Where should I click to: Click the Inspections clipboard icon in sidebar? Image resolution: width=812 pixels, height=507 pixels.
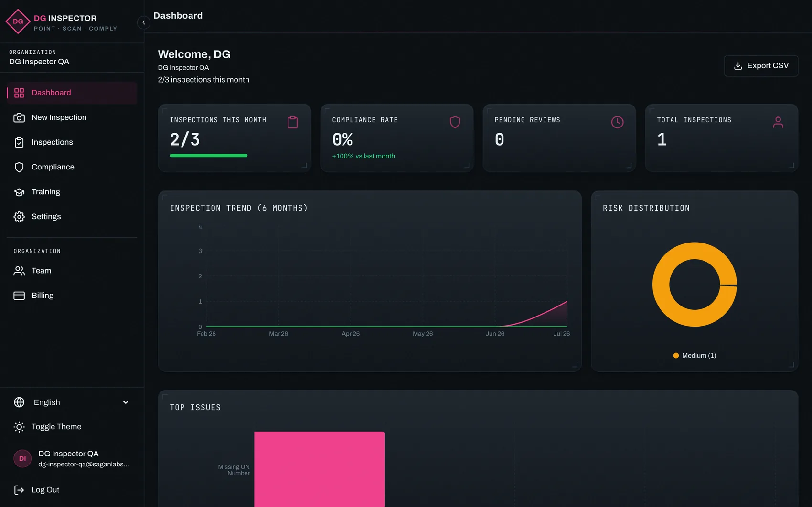point(19,142)
